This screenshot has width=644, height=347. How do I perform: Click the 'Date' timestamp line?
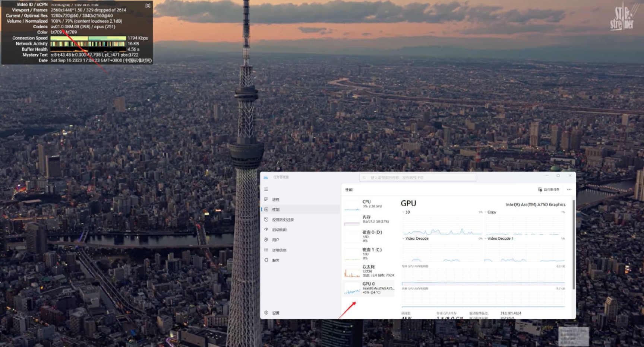101,60
